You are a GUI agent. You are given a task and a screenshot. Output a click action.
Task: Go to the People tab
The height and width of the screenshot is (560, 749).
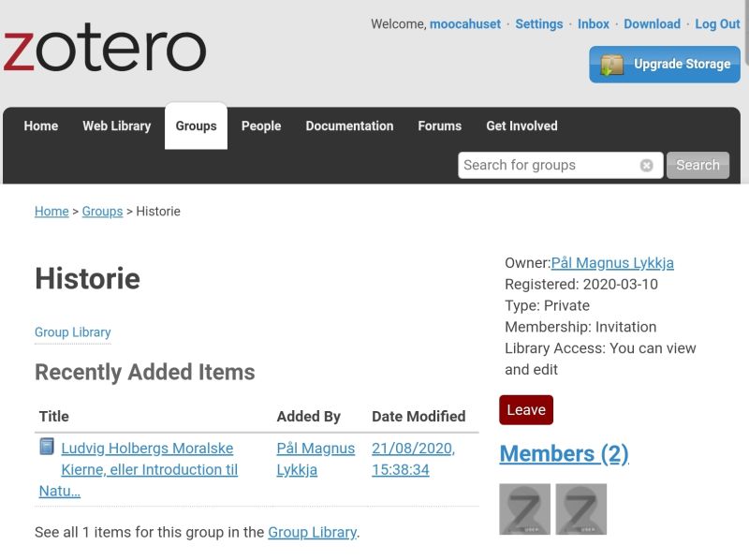click(x=261, y=125)
